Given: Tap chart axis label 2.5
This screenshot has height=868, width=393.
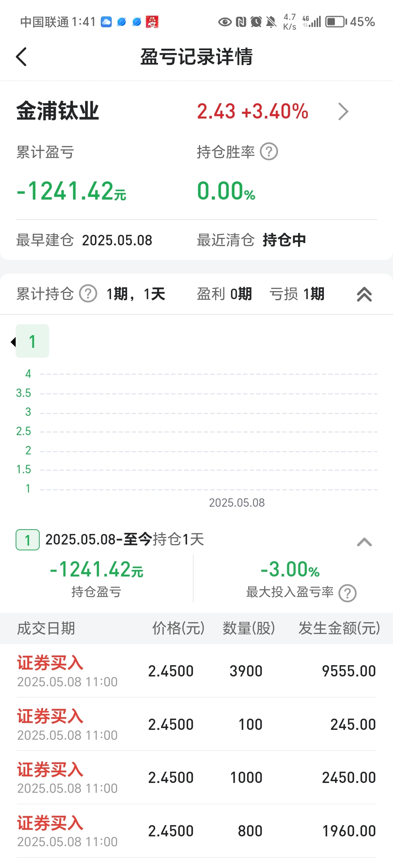Looking at the screenshot, I should (x=24, y=431).
